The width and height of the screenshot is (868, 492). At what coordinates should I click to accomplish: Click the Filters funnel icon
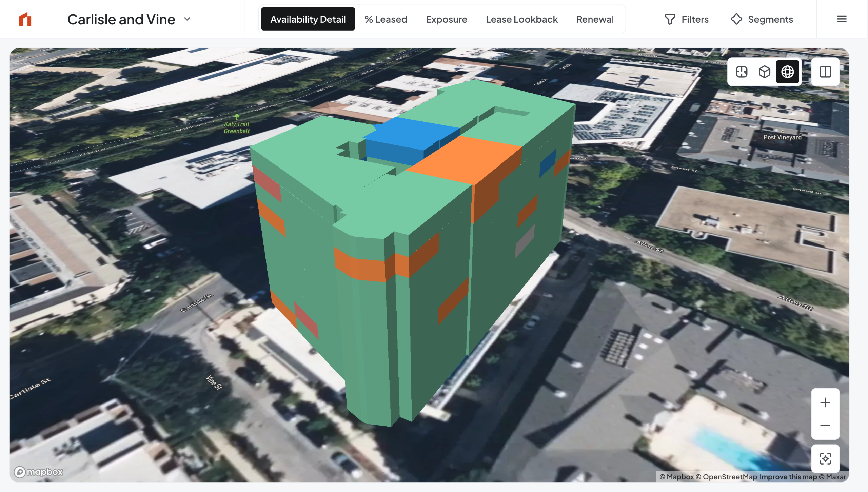pyautogui.click(x=670, y=19)
